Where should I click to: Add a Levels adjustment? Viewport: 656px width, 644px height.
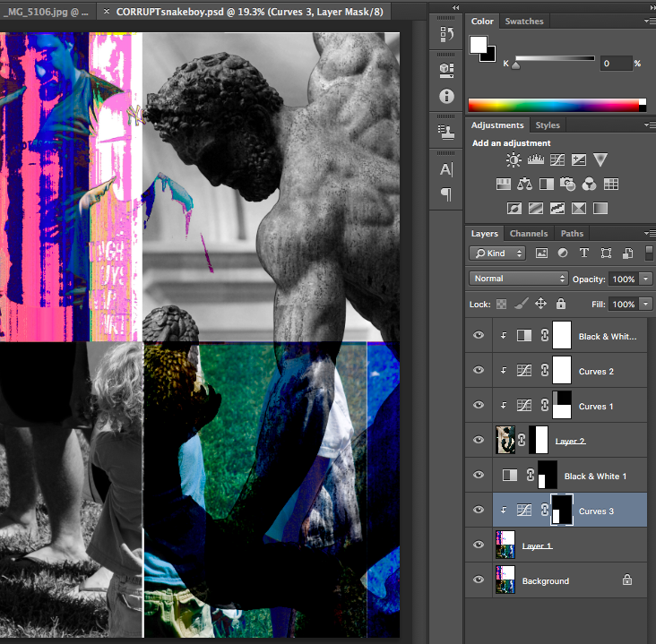click(x=536, y=159)
